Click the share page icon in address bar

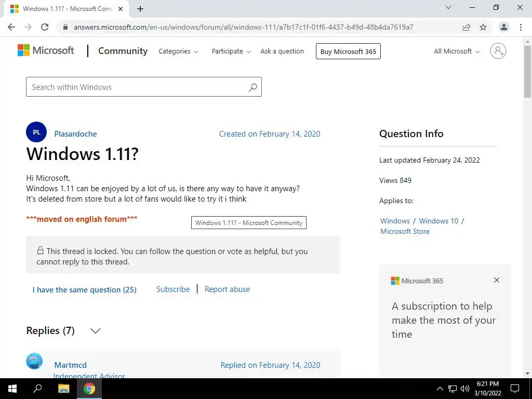point(467,27)
